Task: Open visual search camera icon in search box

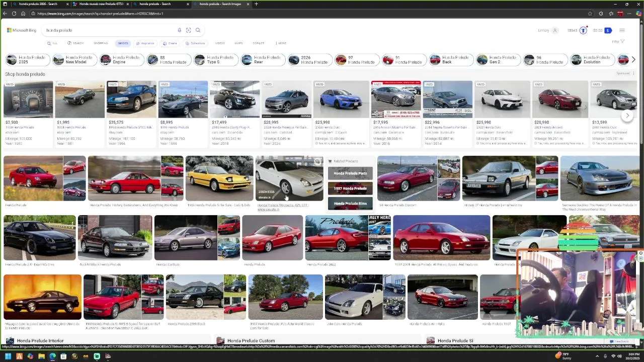Action: click(x=189, y=30)
